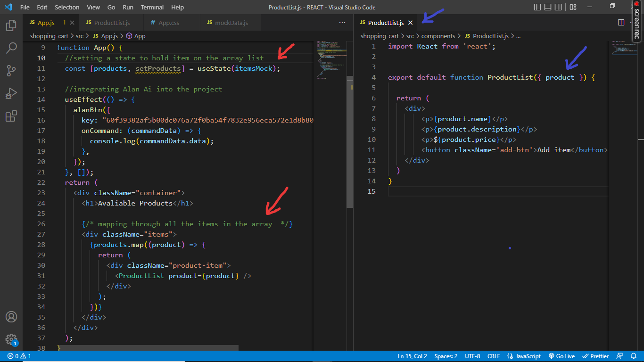Select the UTF-8 encoding in status bar
Screen dimensions: 644x362
point(472,356)
